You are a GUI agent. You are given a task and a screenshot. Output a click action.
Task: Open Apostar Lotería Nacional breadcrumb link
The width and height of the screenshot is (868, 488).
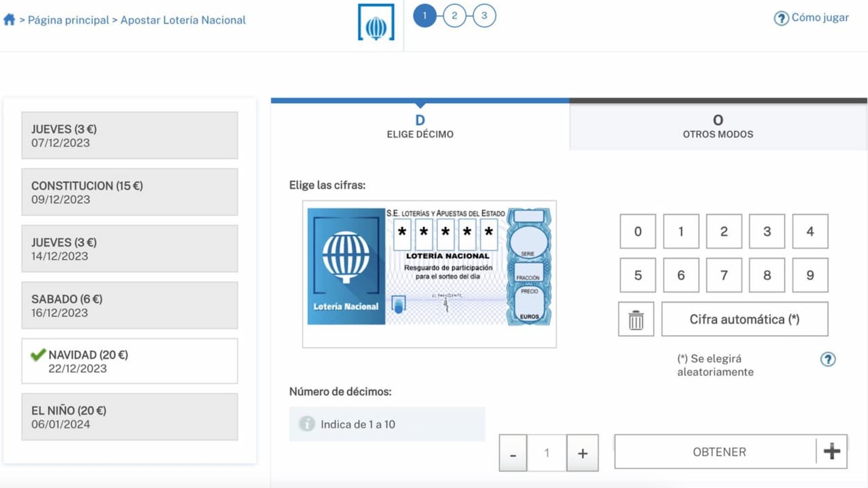click(183, 20)
